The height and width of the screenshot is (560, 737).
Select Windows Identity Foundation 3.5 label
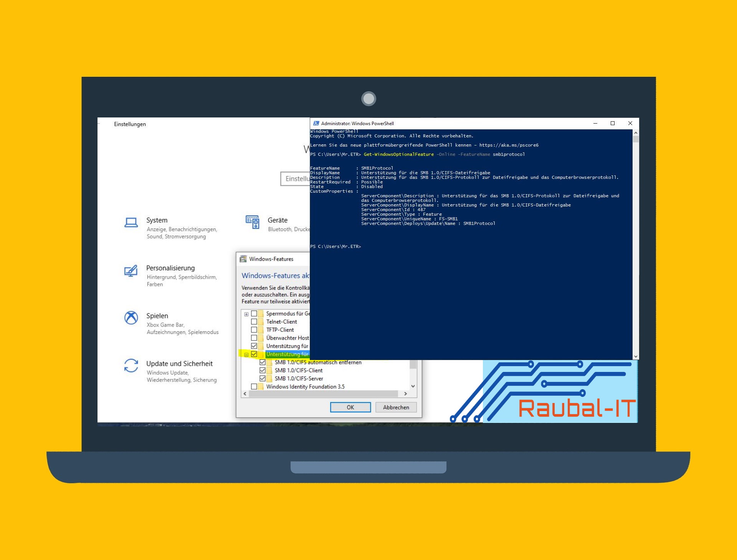pyautogui.click(x=306, y=387)
